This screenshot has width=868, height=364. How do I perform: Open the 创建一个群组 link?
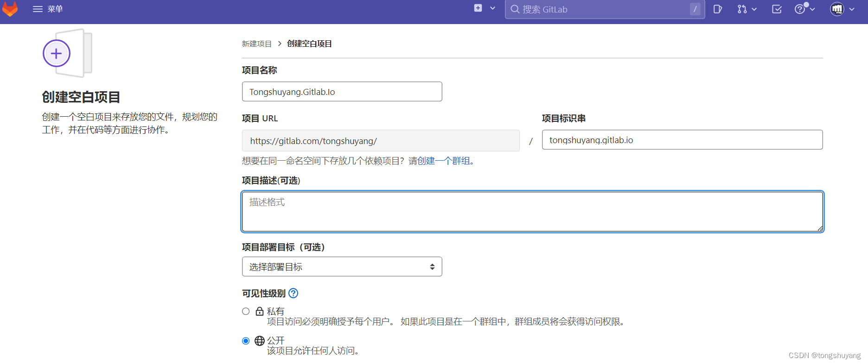pos(445,161)
